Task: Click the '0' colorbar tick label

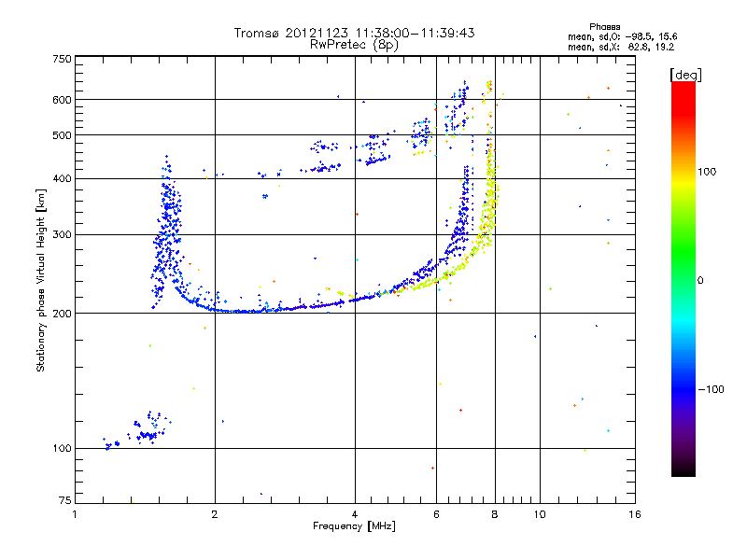Action: click(699, 280)
